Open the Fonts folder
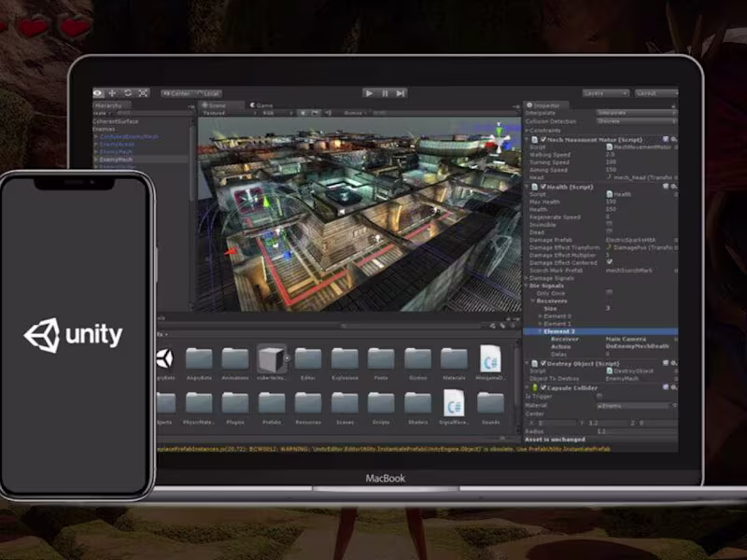 click(381, 359)
